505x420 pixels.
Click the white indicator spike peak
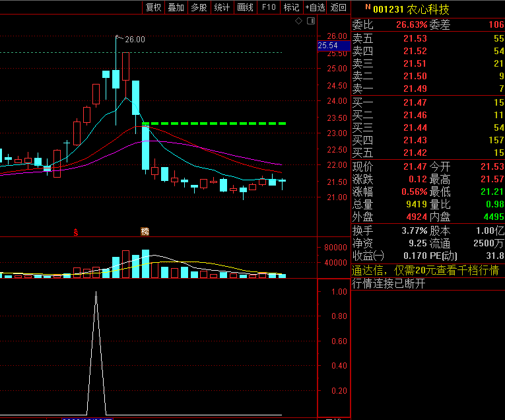[x=96, y=293]
